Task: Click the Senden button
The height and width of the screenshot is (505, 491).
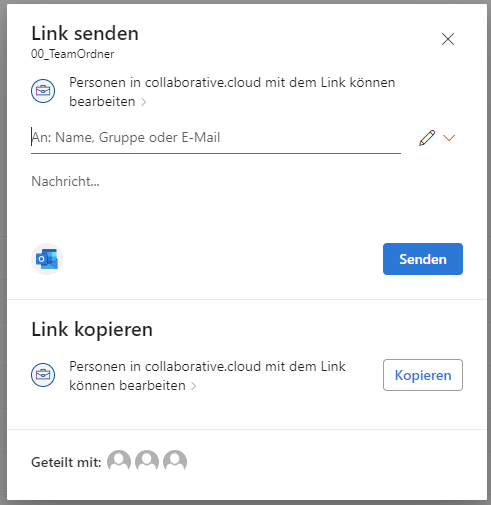Action: [423, 259]
